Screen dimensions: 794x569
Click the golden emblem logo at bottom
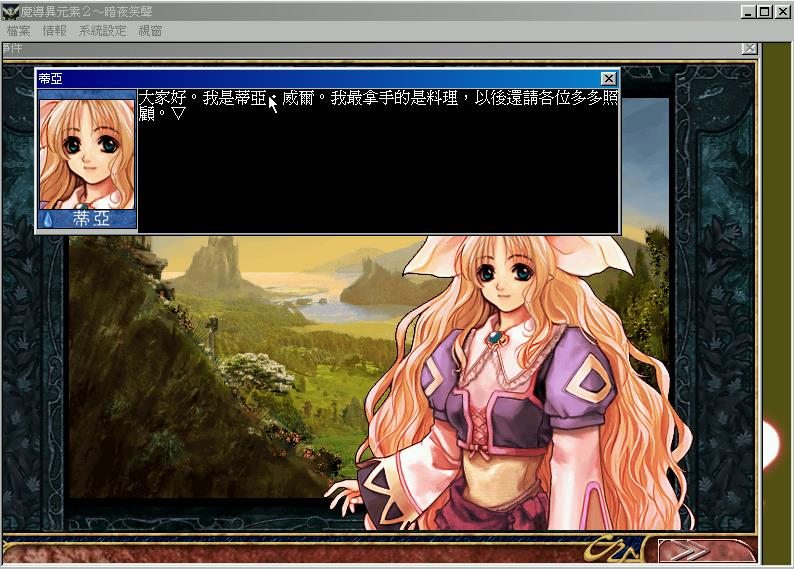[x=615, y=549]
